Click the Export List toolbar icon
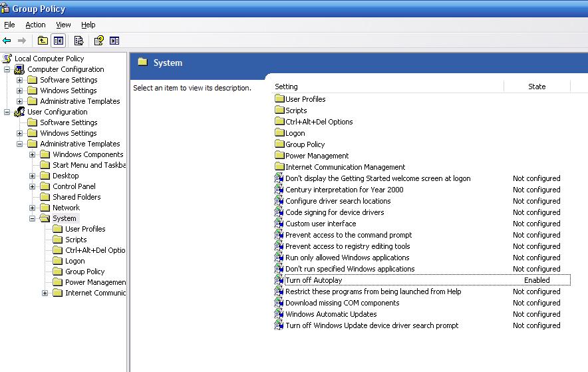The width and height of the screenshot is (588, 372). point(78,41)
